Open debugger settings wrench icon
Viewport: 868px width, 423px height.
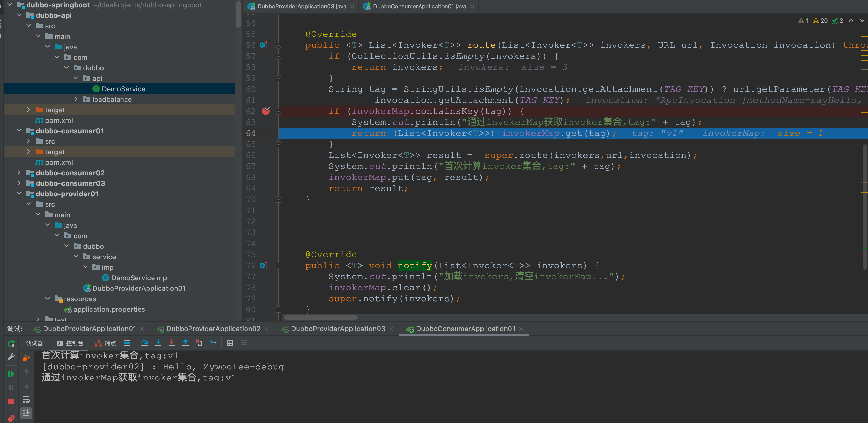click(x=11, y=357)
